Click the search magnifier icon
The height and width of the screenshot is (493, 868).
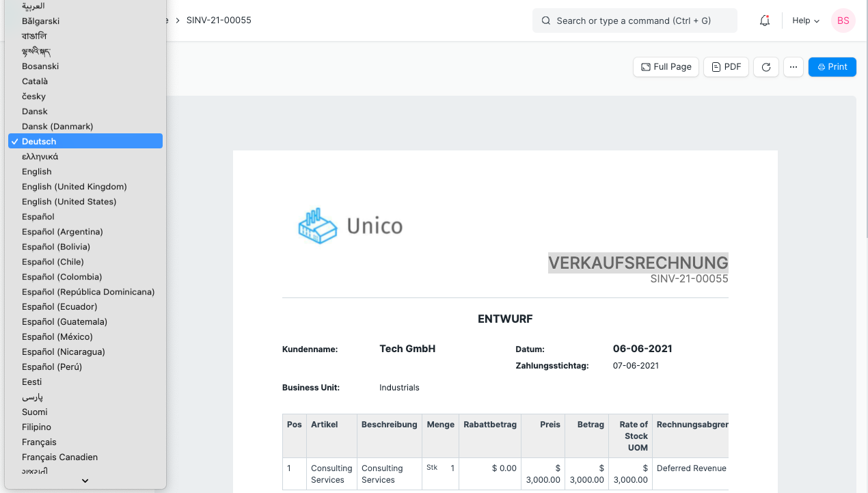click(x=545, y=21)
